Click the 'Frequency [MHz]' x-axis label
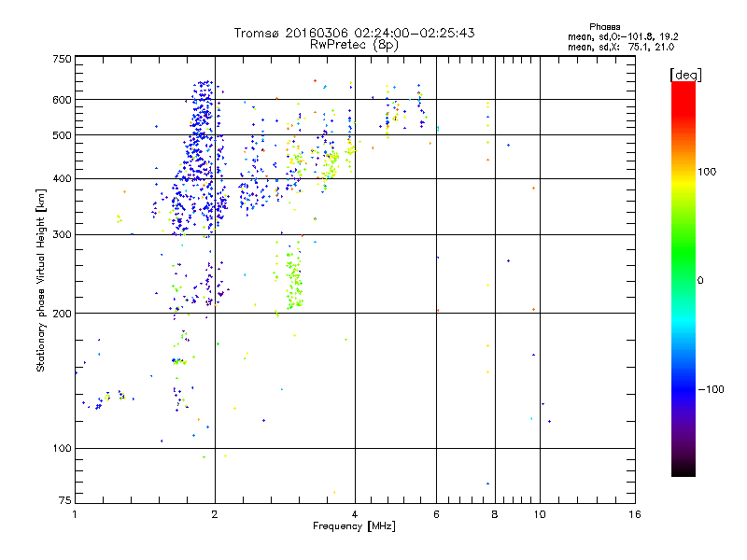This screenshot has height=560, width=747. 354,526
